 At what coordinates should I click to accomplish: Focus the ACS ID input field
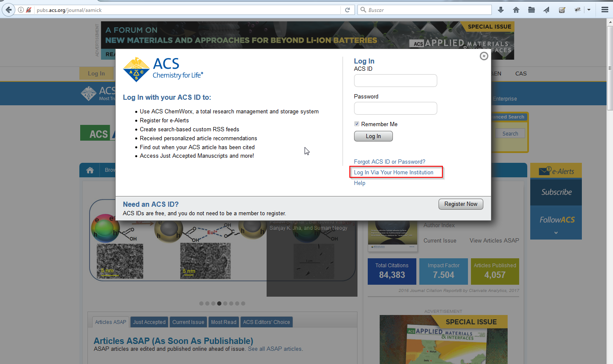coord(395,81)
